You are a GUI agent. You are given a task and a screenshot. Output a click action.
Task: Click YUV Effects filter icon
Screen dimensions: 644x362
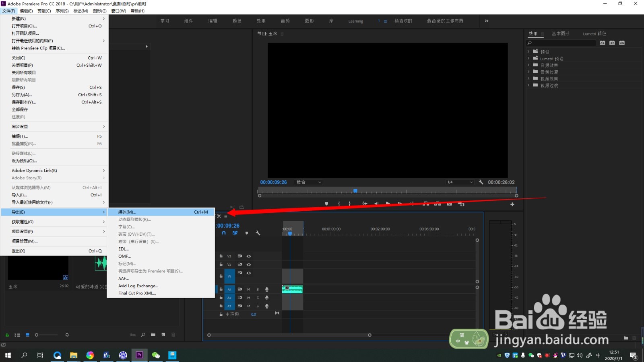pyautogui.click(x=622, y=43)
